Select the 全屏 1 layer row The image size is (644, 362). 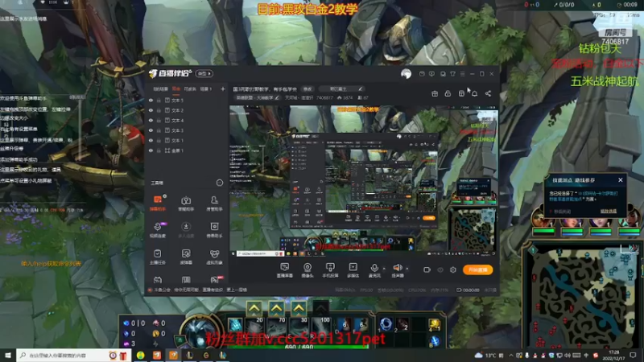point(185,150)
